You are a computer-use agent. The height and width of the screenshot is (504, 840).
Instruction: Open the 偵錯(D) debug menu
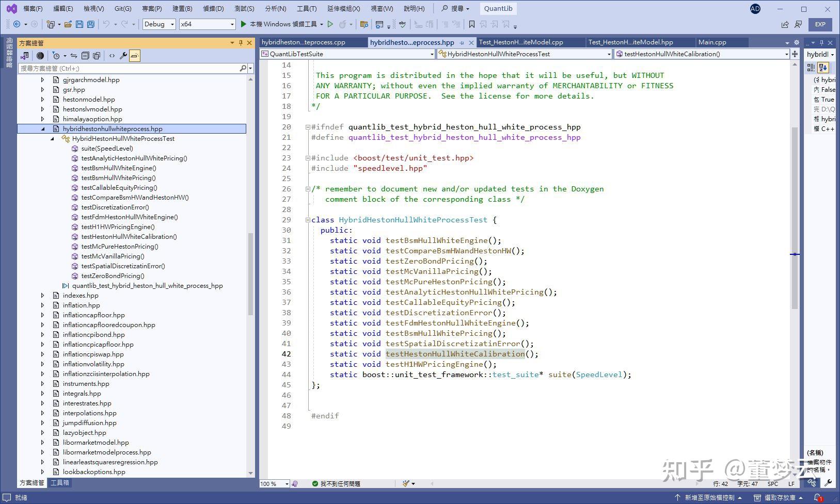tap(213, 9)
